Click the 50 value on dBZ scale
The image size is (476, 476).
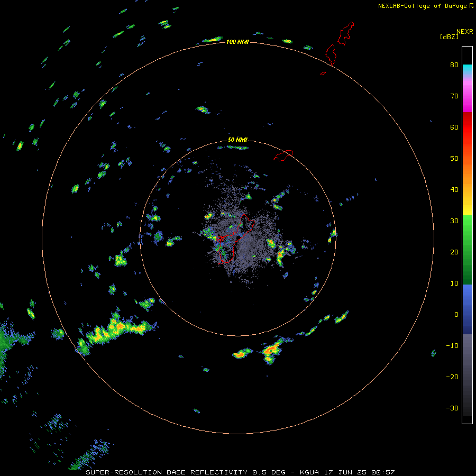click(x=454, y=159)
